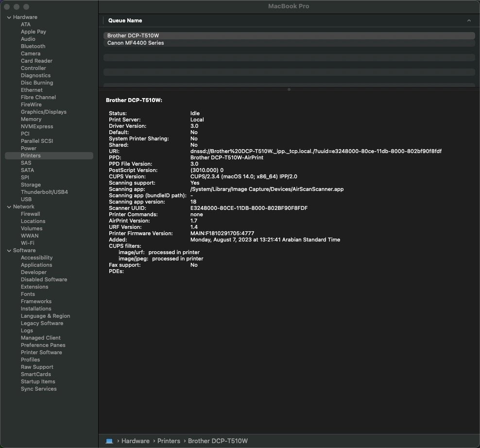Select Printers in the sidebar
The height and width of the screenshot is (448, 480).
click(49, 155)
